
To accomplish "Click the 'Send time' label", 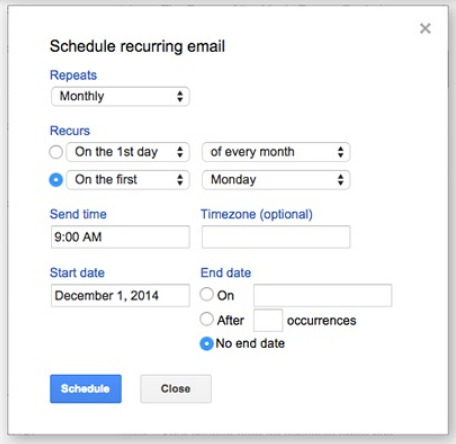I will (78, 214).
